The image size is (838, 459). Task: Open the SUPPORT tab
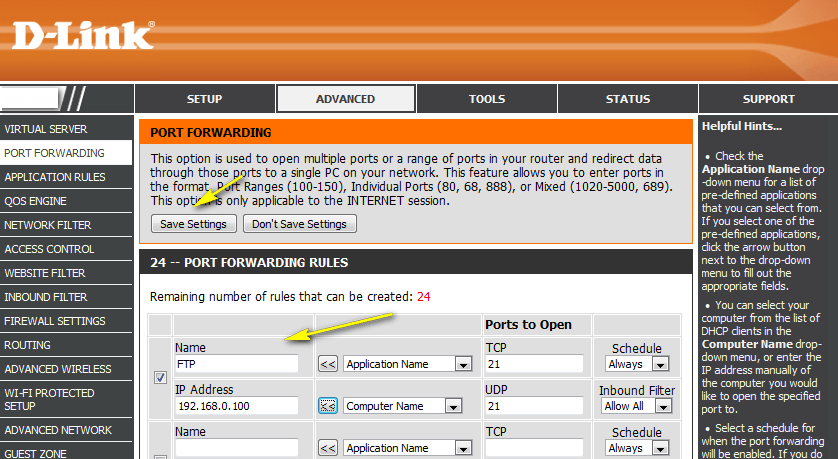[769, 99]
